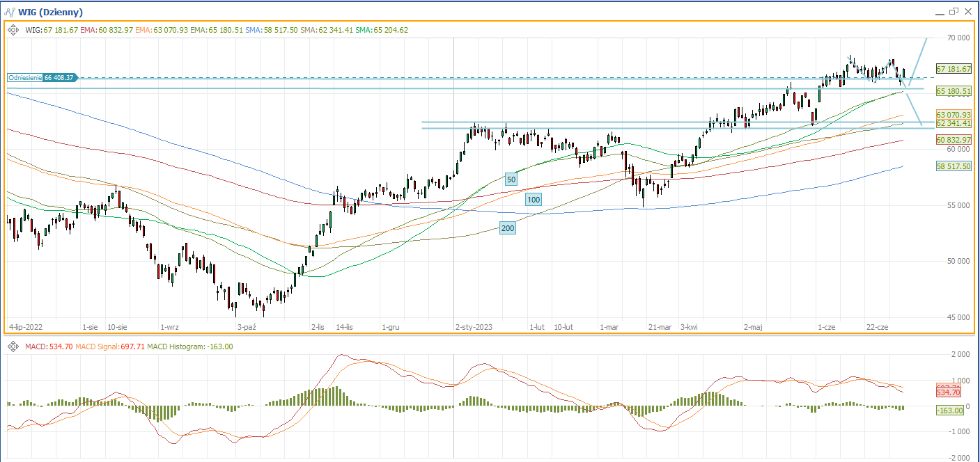This screenshot has width=980, height=462.
Task: Click the orange EMA 63 070.93 legend entry
Action: click(x=161, y=30)
